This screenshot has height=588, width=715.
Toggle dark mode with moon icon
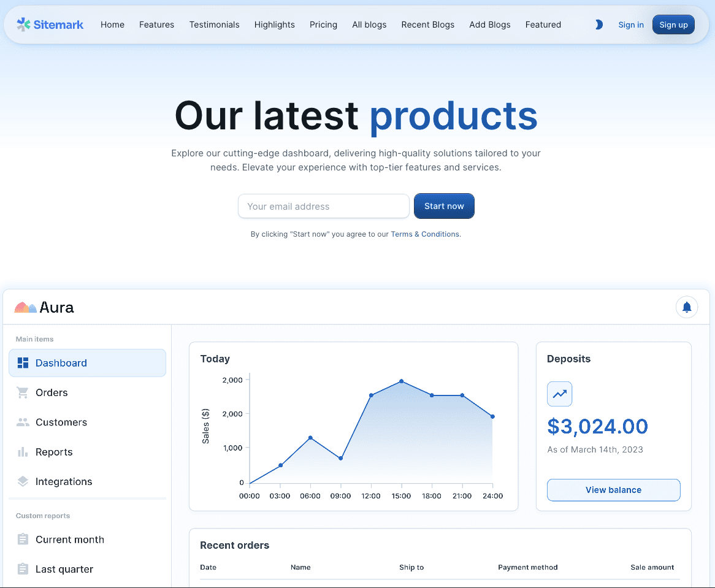(599, 25)
